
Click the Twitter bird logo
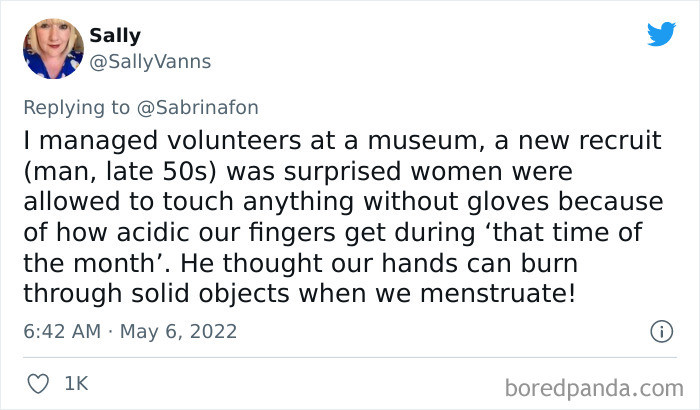pyautogui.click(x=661, y=34)
